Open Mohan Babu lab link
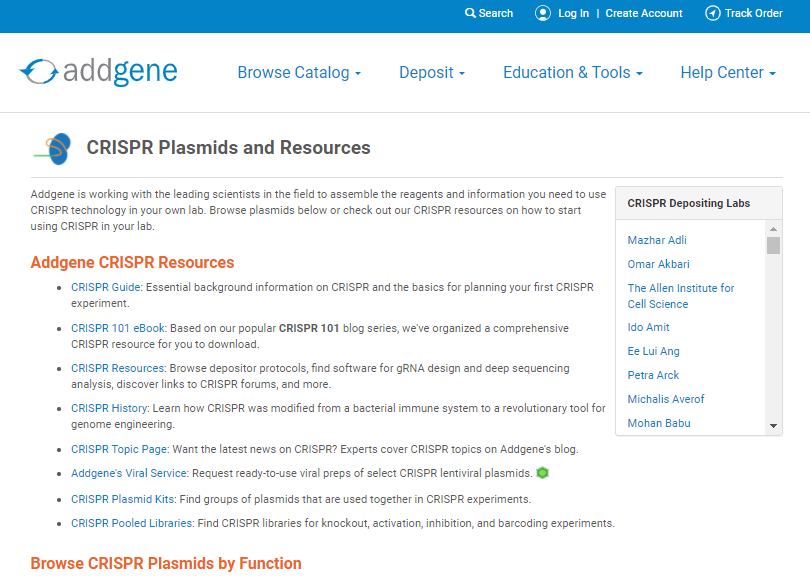Viewport: 810px width, 578px height. (x=659, y=423)
